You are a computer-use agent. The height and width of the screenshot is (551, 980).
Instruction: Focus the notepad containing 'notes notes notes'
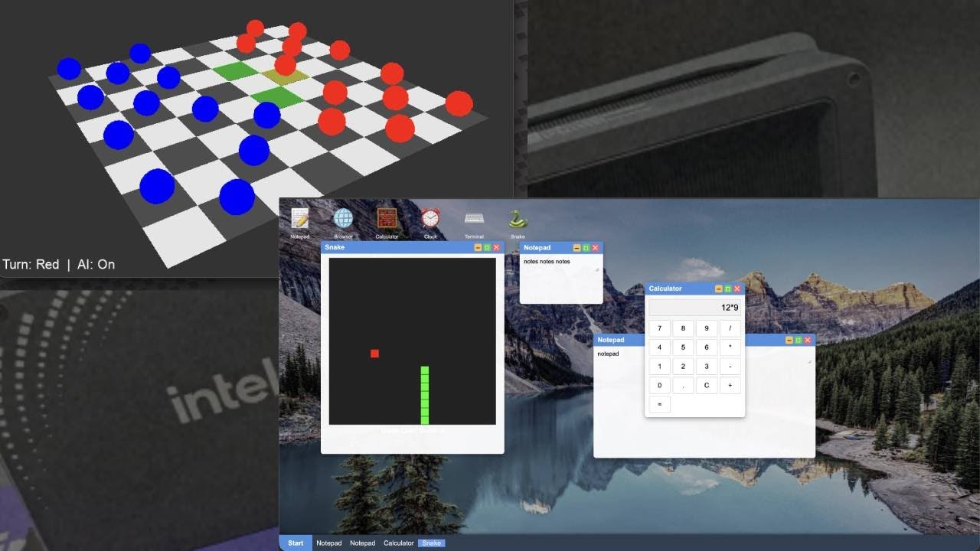560,278
